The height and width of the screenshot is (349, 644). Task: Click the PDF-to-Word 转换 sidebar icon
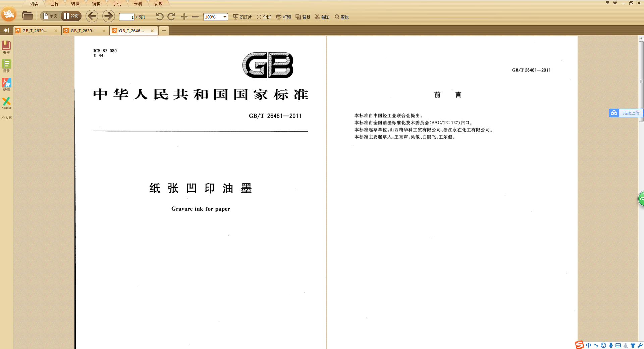click(x=6, y=84)
